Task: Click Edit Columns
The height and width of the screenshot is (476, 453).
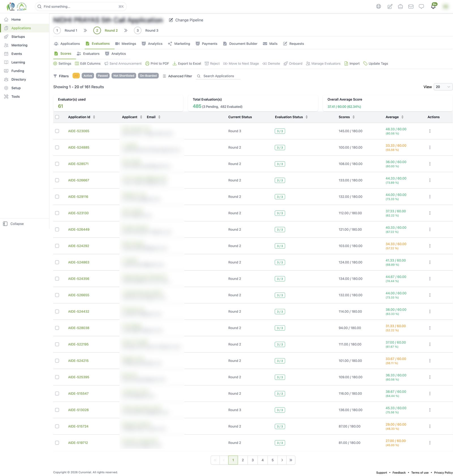Action: point(88,64)
